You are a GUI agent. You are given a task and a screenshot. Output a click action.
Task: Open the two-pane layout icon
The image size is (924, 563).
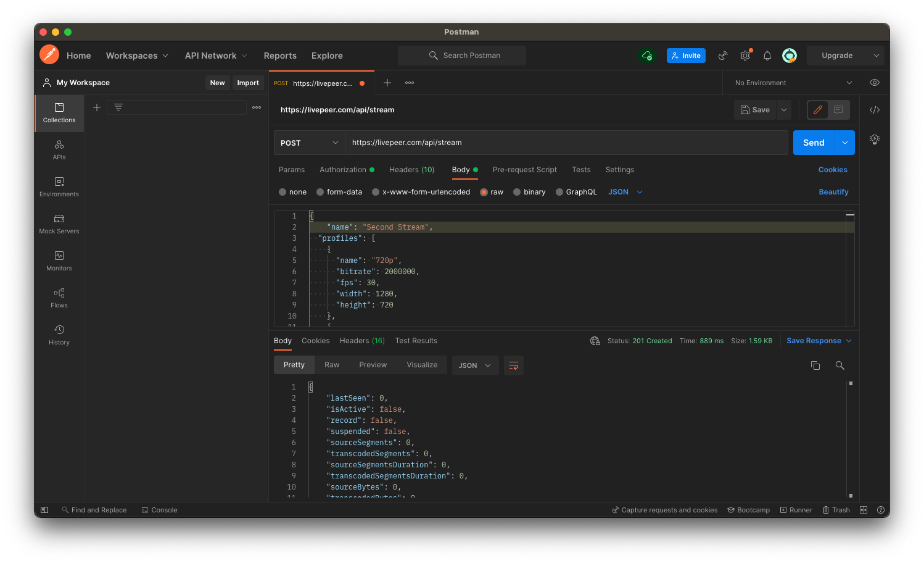[x=864, y=510]
